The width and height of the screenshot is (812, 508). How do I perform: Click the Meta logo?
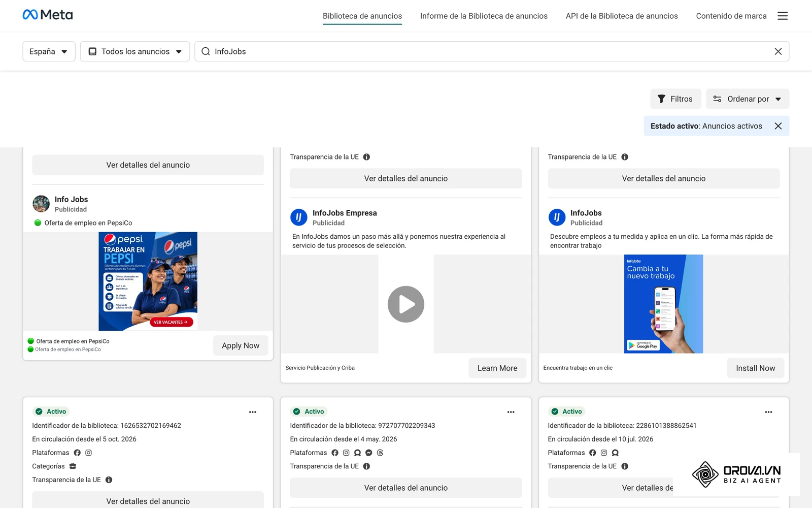click(48, 15)
